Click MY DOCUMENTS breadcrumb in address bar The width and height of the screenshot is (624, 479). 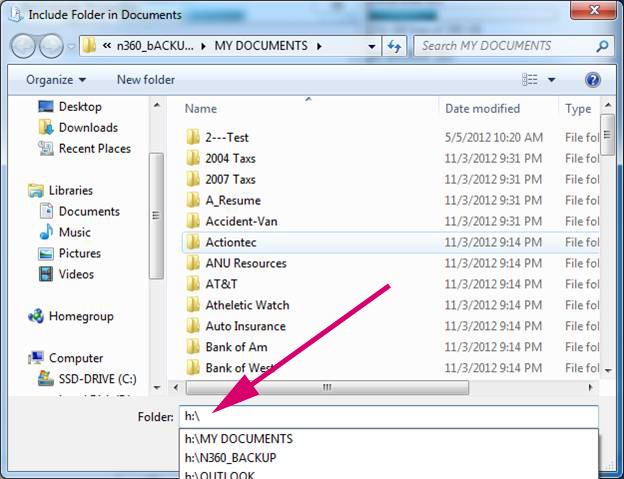pos(264,46)
